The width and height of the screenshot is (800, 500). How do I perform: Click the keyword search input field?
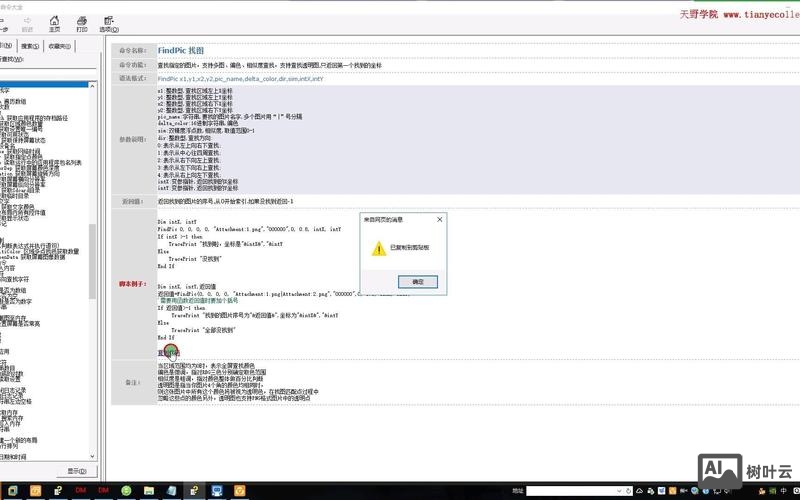[48, 72]
